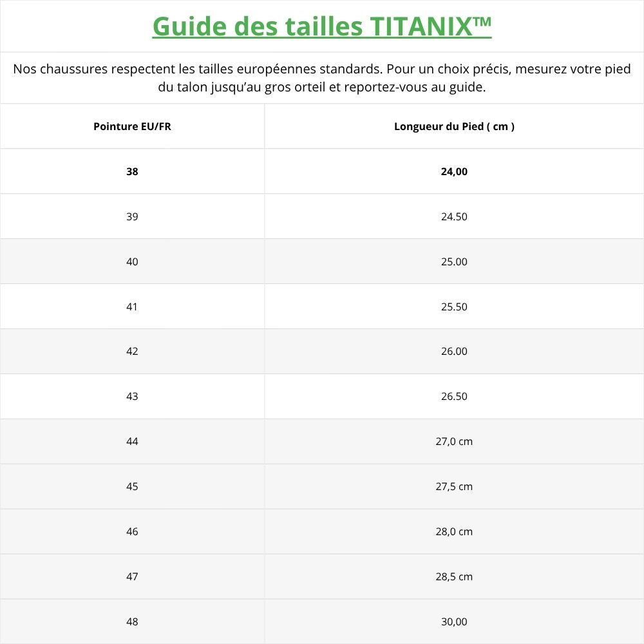644x644 pixels.
Task: Click the 25.50 length cell
Action: tap(454, 307)
